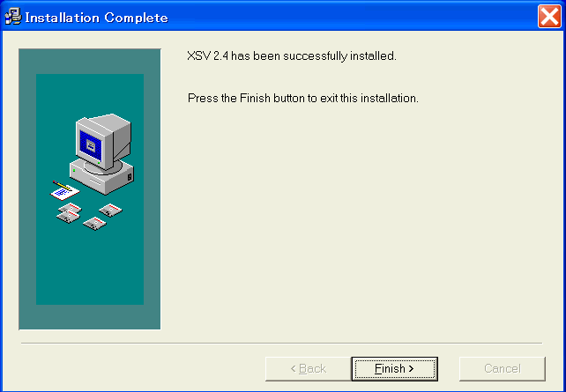566x392 pixels.
Task: Click the Installation Complete title text
Action: coord(96,18)
